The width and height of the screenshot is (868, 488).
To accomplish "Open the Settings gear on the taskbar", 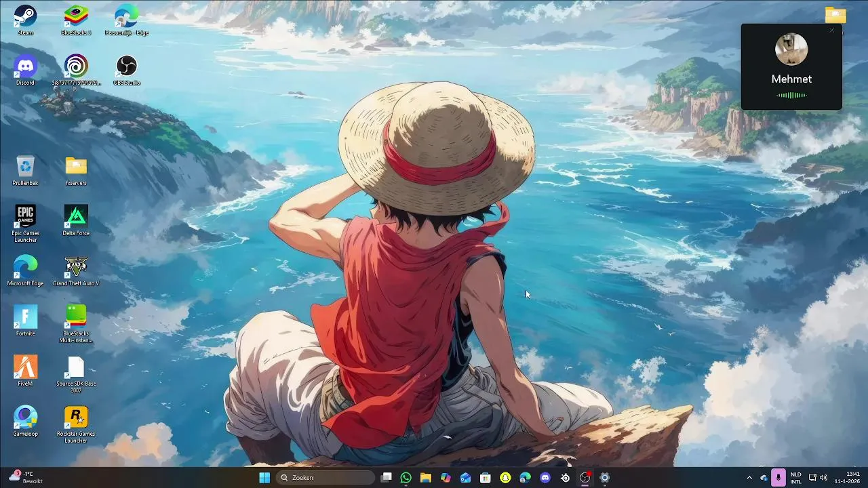I will pos(605,478).
